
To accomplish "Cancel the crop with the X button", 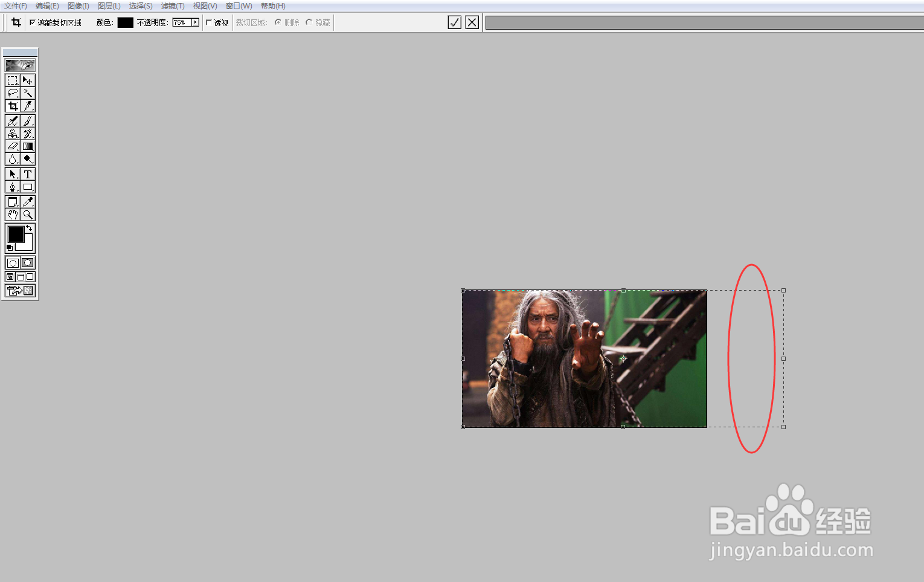I will click(472, 22).
